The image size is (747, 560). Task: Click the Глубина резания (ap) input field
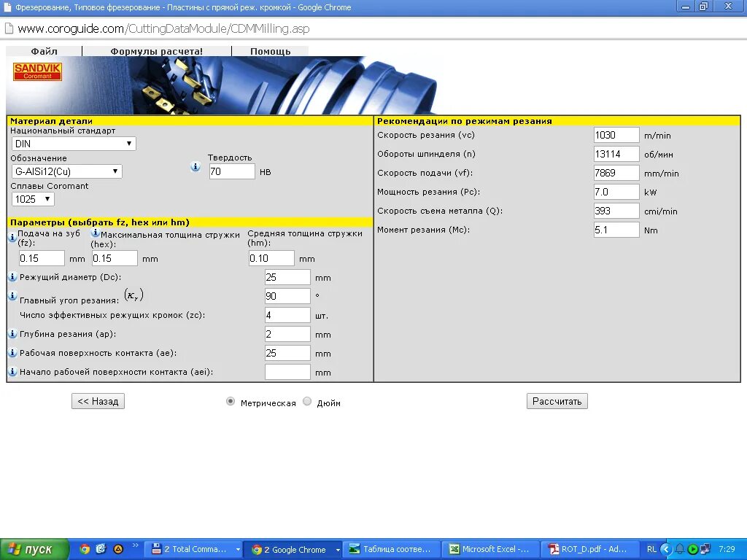tap(287, 334)
